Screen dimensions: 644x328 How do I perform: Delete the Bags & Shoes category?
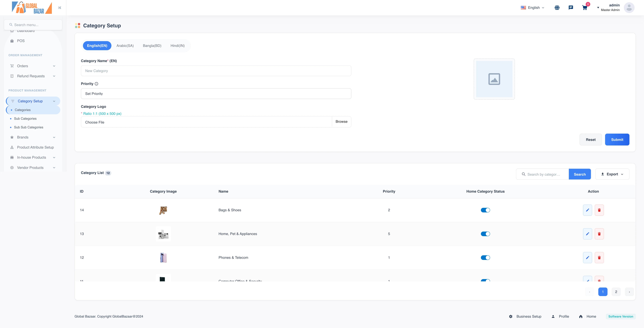pyautogui.click(x=599, y=210)
